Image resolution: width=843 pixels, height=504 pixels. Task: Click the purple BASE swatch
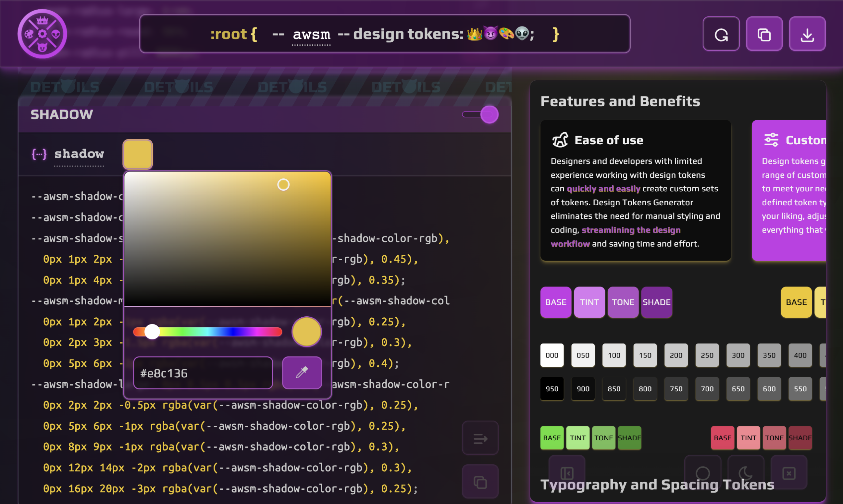tap(556, 302)
